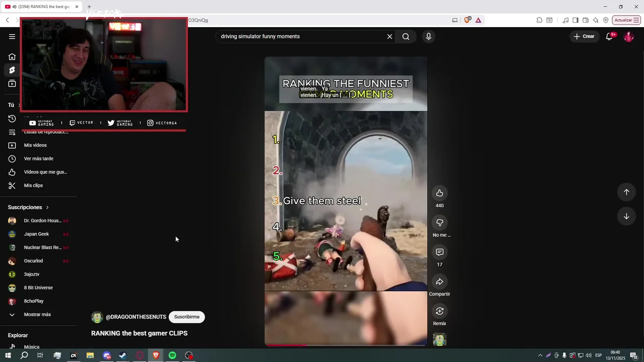Click the Crear button

(584, 36)
